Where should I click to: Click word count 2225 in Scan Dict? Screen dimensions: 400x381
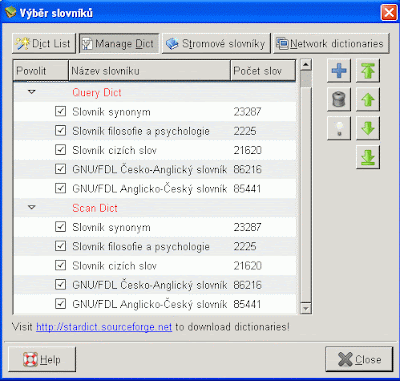point(245,246)
